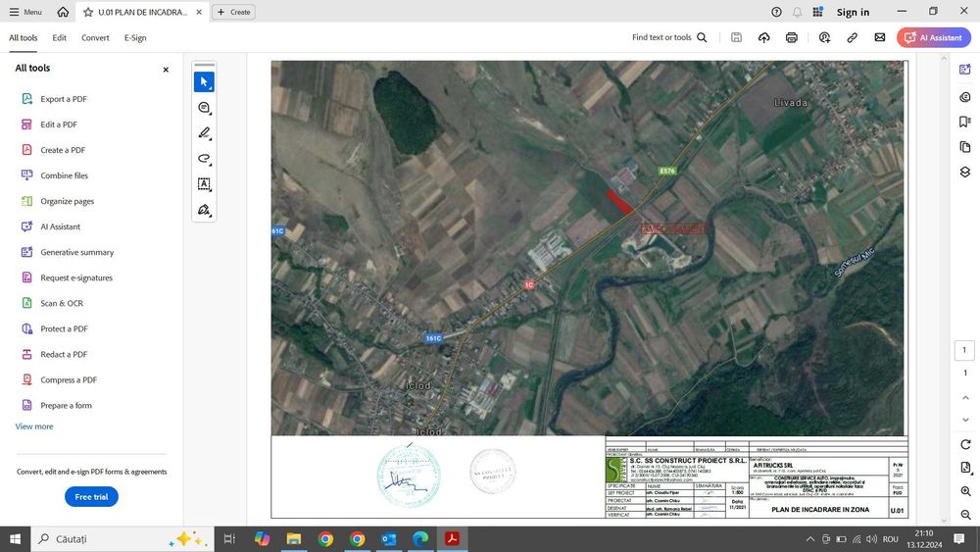
Task: Open the E-Sign tab
Action: click(135, 37)
